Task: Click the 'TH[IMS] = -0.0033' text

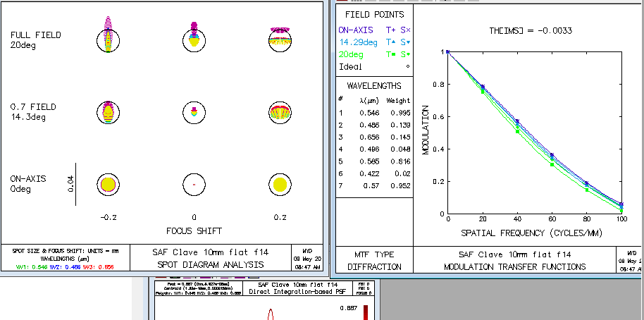Action: (531, 30)
